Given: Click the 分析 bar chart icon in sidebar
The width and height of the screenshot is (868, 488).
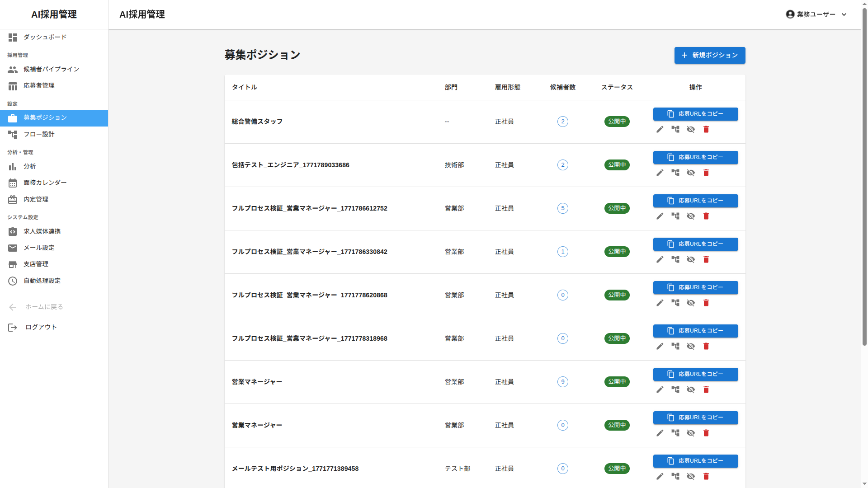Looking at the screenshot, I should (x=13, y=167).
